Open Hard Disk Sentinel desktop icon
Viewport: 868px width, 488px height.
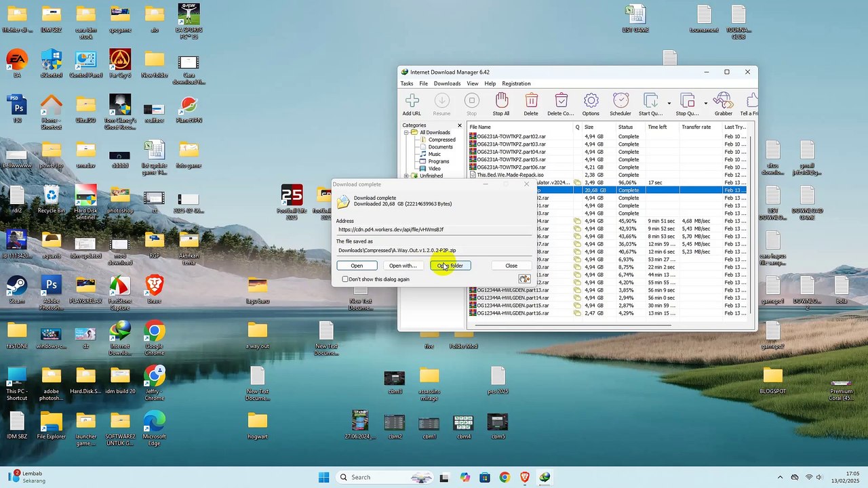coord(86,201)
